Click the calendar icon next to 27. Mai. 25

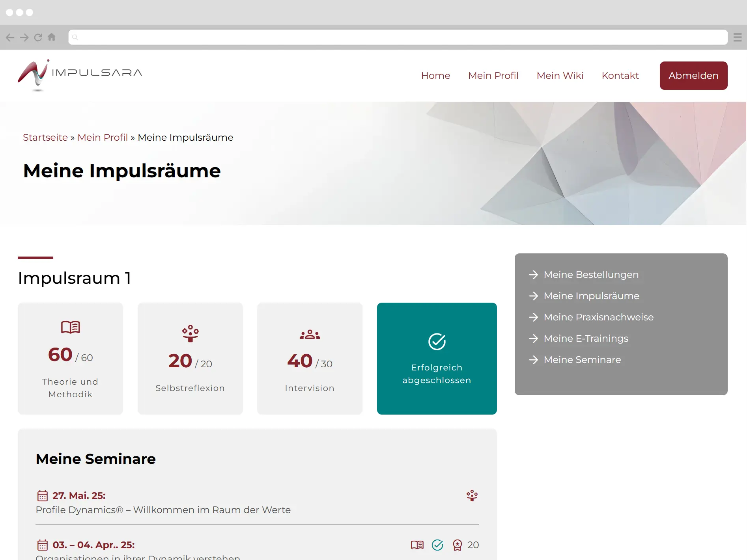click(x=42, y=496)
